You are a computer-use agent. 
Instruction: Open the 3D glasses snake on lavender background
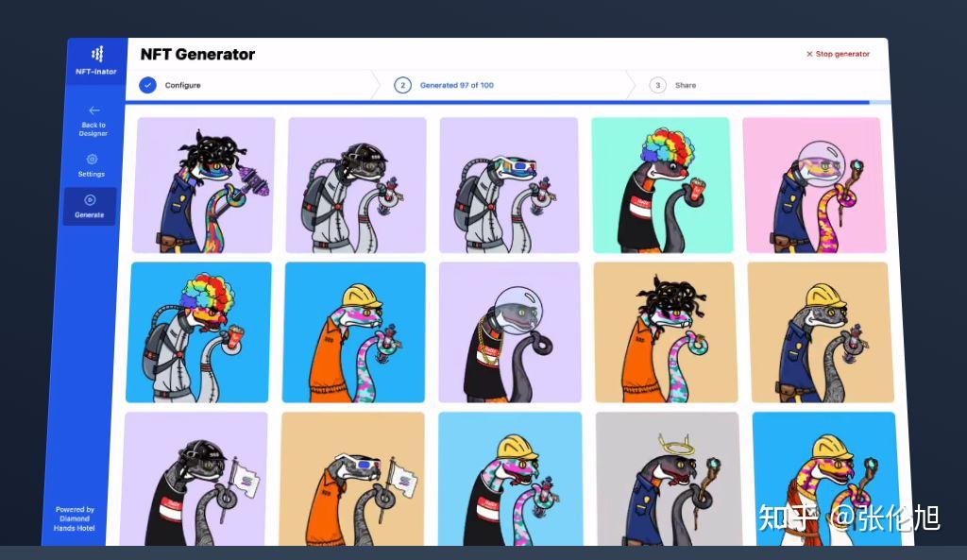click(509, 185)
